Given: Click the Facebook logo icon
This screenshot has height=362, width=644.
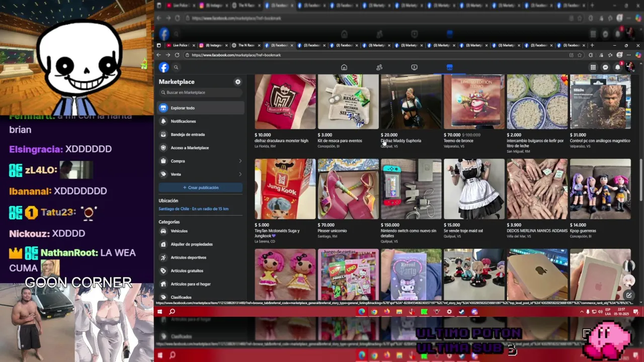Looking at the screenshot, I should 164,67.
